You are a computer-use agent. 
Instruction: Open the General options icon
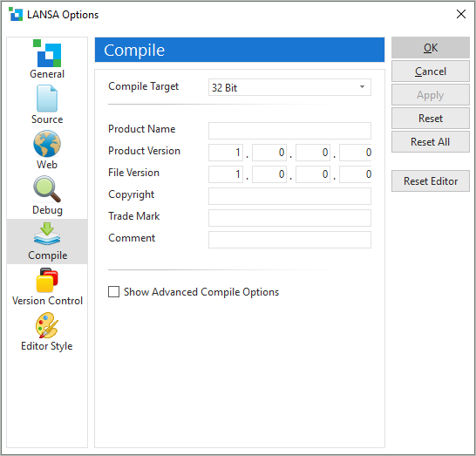click(x=47, y=53)
